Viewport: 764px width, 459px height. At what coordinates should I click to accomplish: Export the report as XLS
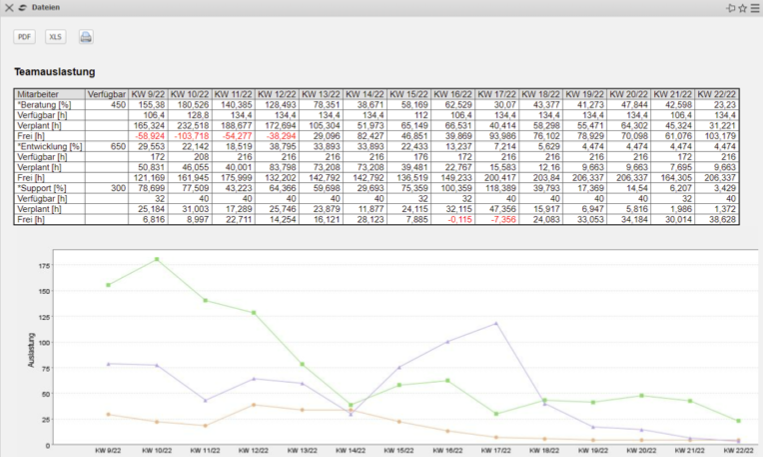coord(56,37)
